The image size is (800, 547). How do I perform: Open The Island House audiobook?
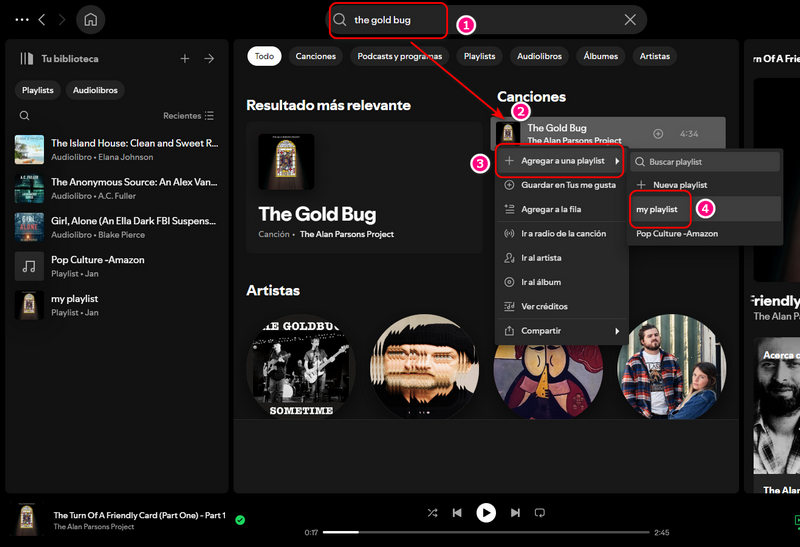pos(117,150)
